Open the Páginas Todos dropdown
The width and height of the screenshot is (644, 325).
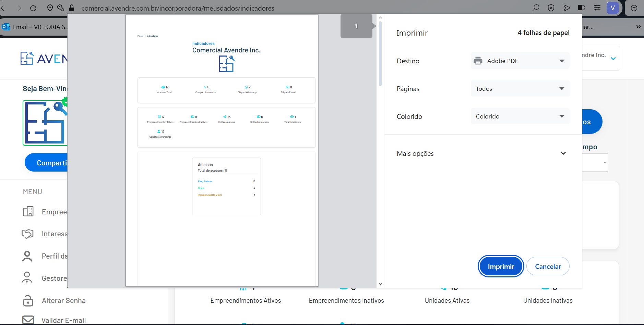[x=520, y=88]
